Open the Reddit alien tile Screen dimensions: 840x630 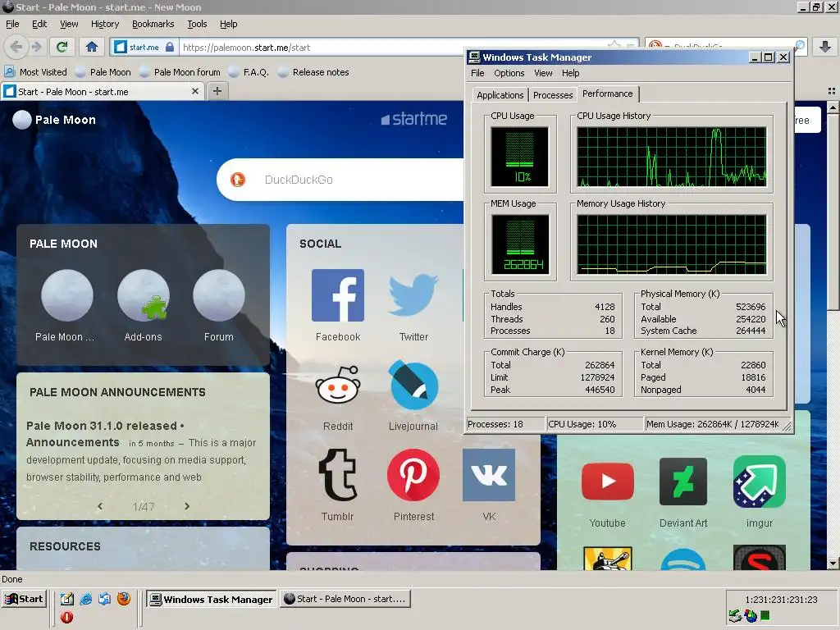pyautogui.click(x=337, y=385)
